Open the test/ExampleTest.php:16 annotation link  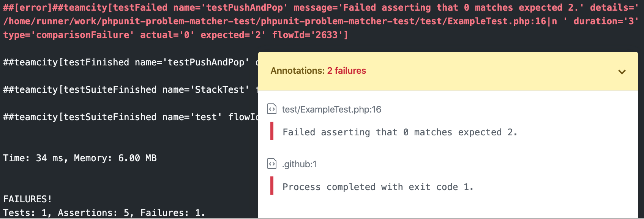click(331, 109)
